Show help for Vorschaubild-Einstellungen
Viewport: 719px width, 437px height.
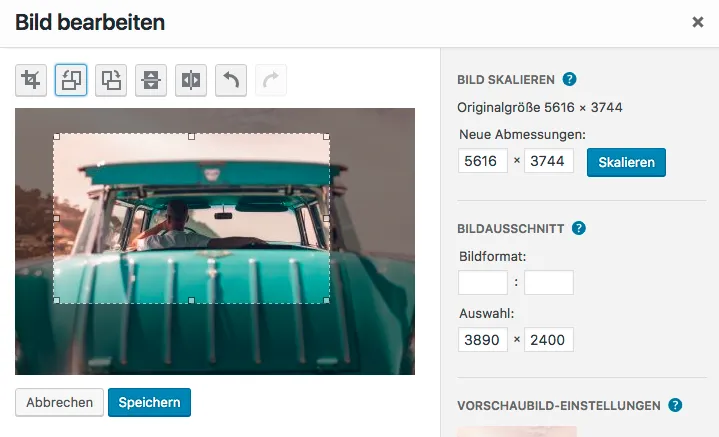point(675,405)
